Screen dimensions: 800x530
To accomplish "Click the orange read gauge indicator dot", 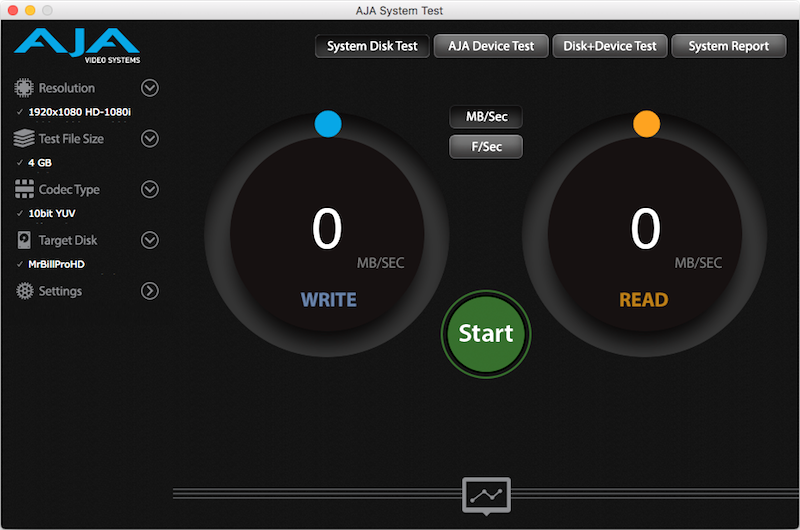I will tap(647, 124).
